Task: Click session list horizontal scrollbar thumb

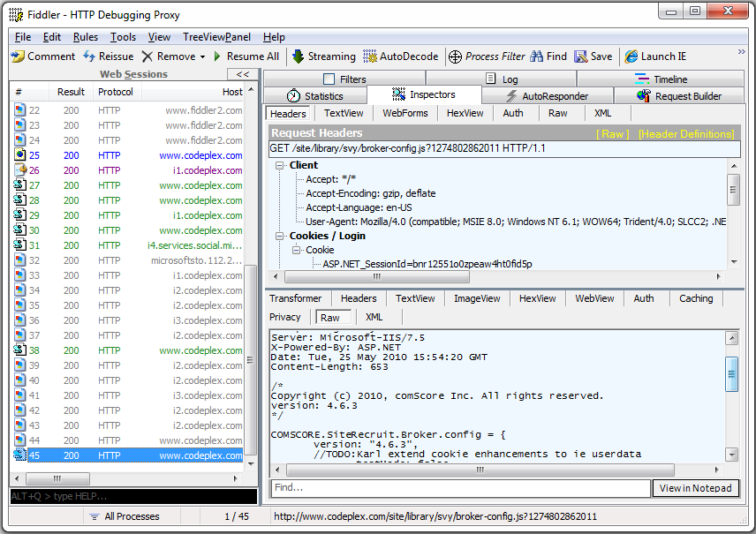Action: 57,478
